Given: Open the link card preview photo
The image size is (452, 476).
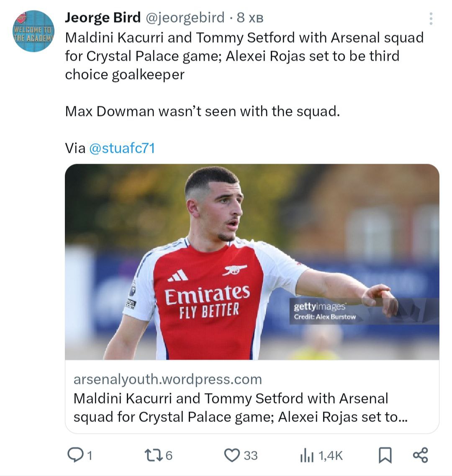Looking at the screenshot, I should tap(252, 262).
